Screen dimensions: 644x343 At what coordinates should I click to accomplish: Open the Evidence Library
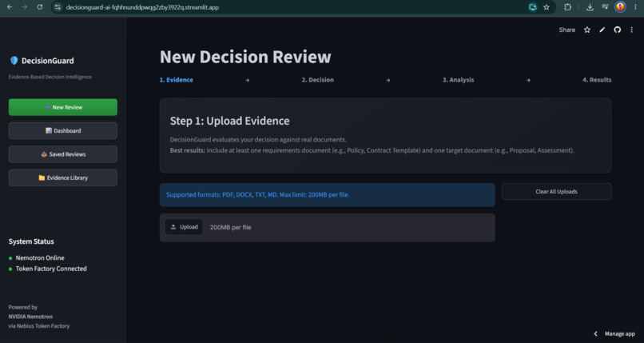point(63,177)
